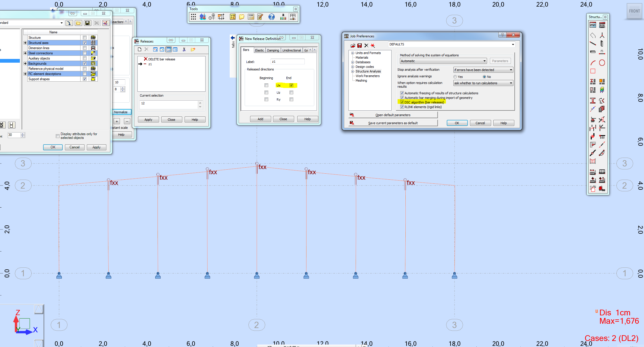Expand the Structure Analysis tree node
644x347 pixels.
pos(353,71)
